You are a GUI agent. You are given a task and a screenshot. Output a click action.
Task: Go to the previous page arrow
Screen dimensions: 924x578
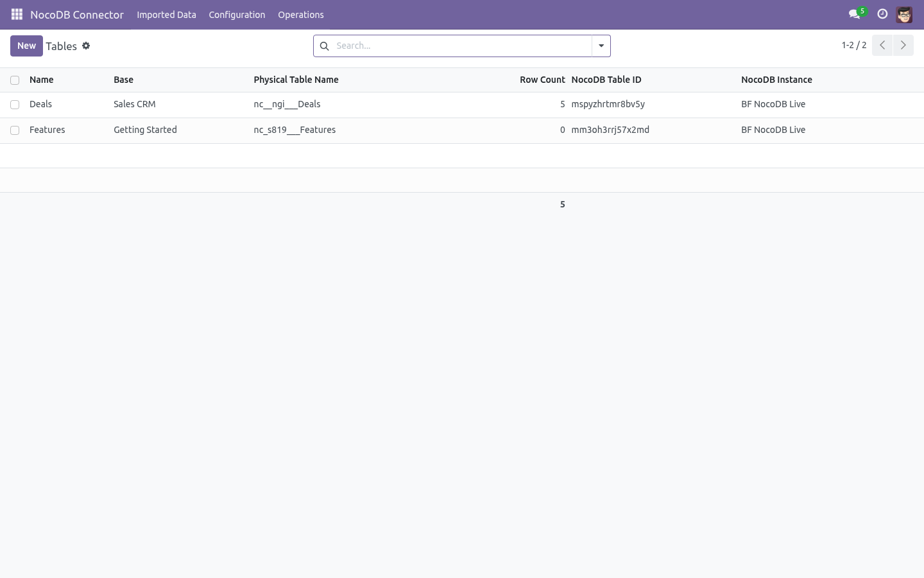882,45
